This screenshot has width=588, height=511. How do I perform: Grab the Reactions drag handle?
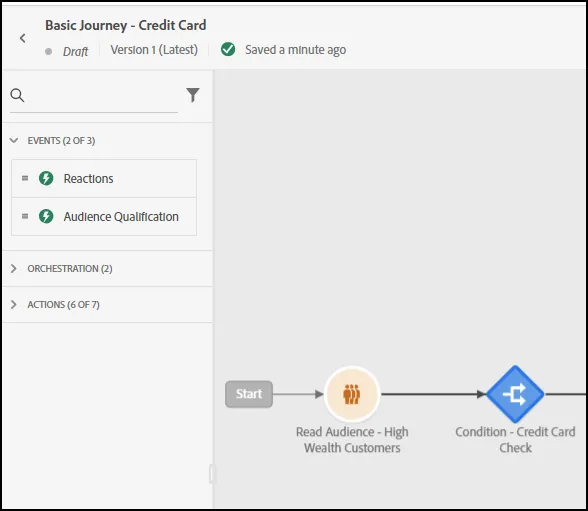[25, 178]
